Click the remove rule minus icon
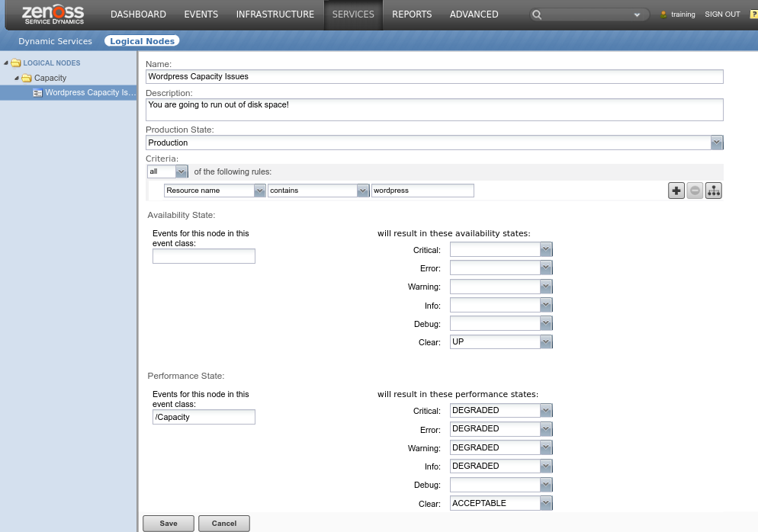The height and width of the screenshot is (532, 758). coord(695,191)
